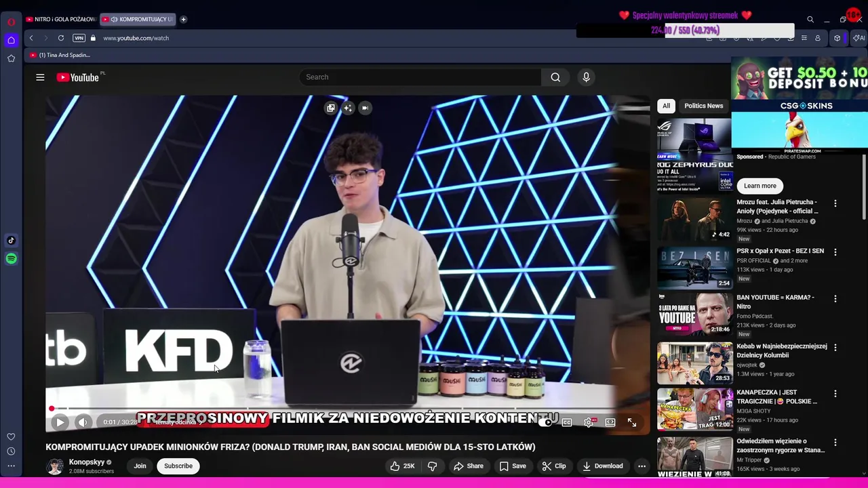Image resolution: width=868 pixels, height=488 pixels.
Task: Toggle closed captions in the player
Action: tap(567, 422)
